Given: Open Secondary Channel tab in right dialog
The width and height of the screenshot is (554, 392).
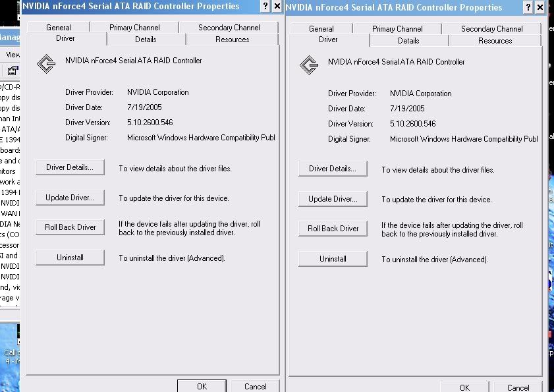Looking at the screenshot, I should (x=492, y=29).
